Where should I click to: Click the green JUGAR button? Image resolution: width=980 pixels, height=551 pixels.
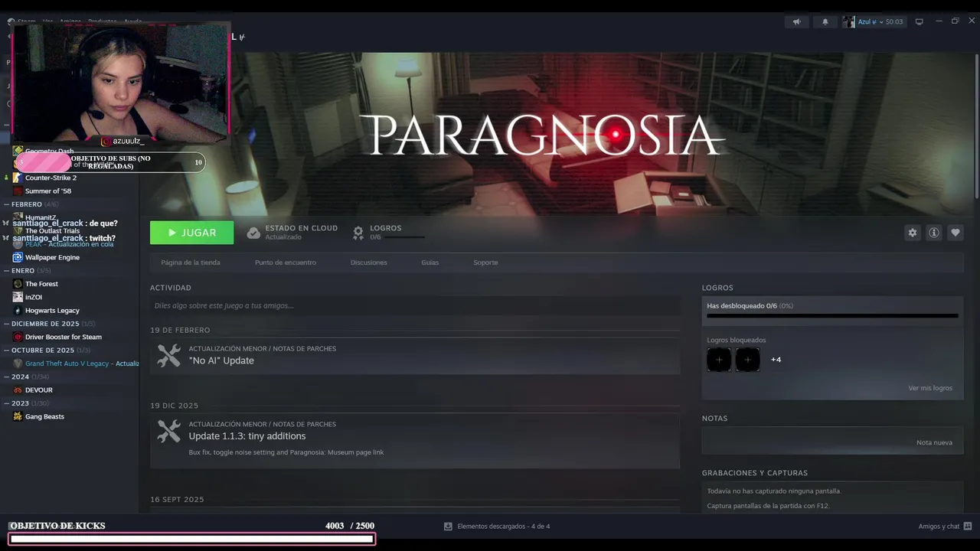tap(192, 233)
